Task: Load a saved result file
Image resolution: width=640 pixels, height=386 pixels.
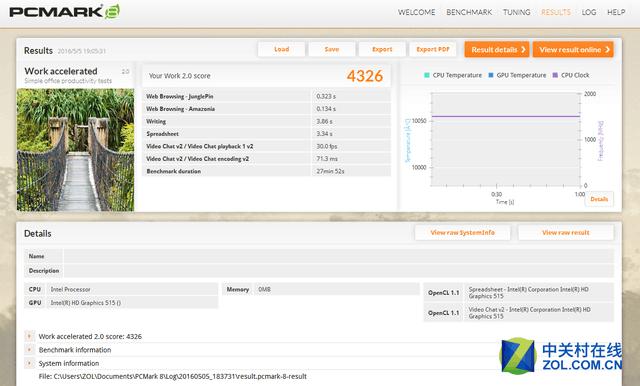Action: coord(281,49)
